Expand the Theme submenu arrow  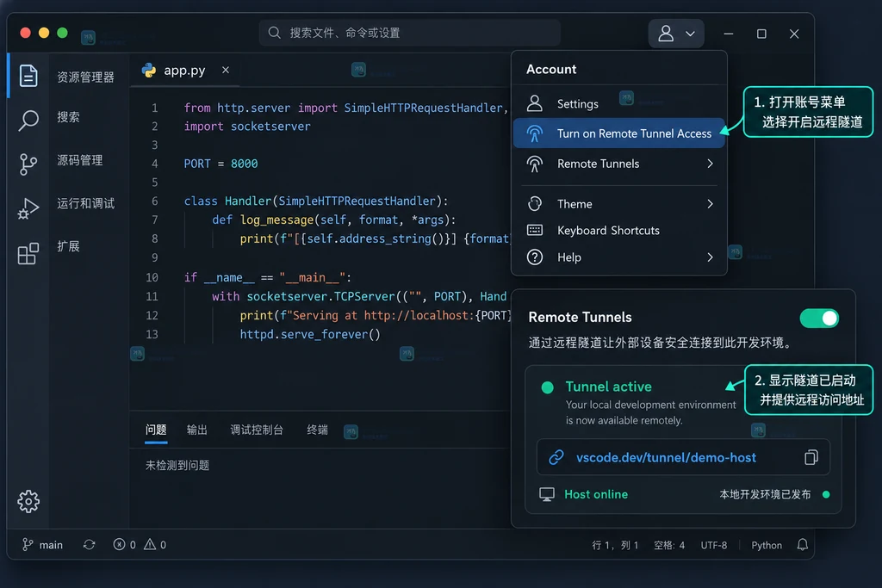pos(710,203)
